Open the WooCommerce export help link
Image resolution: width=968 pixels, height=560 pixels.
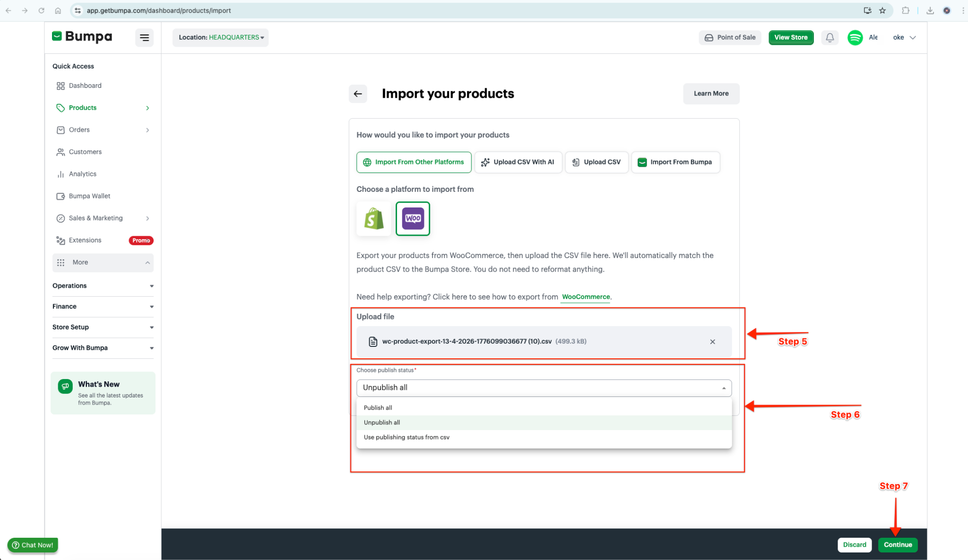(x=586, y=297)
